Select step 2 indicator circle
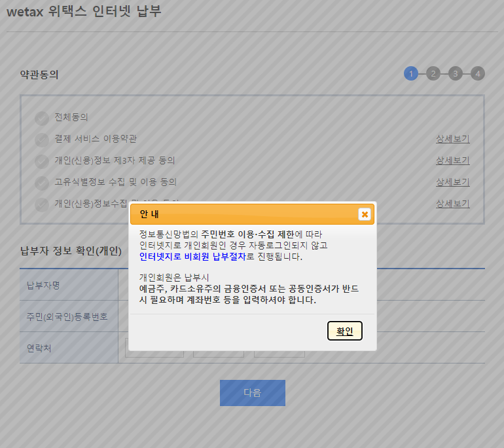This screenshot has width=504, height=448. 433,73
